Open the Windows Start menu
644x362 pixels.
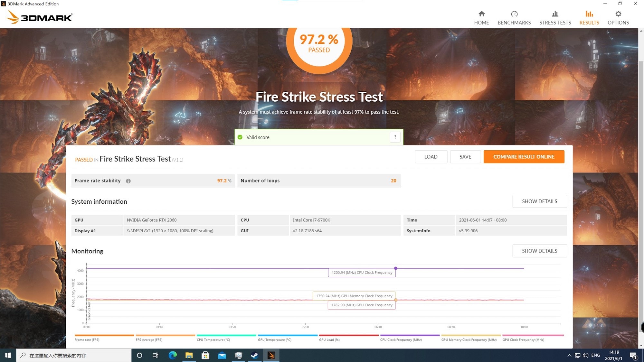[8, 355]
